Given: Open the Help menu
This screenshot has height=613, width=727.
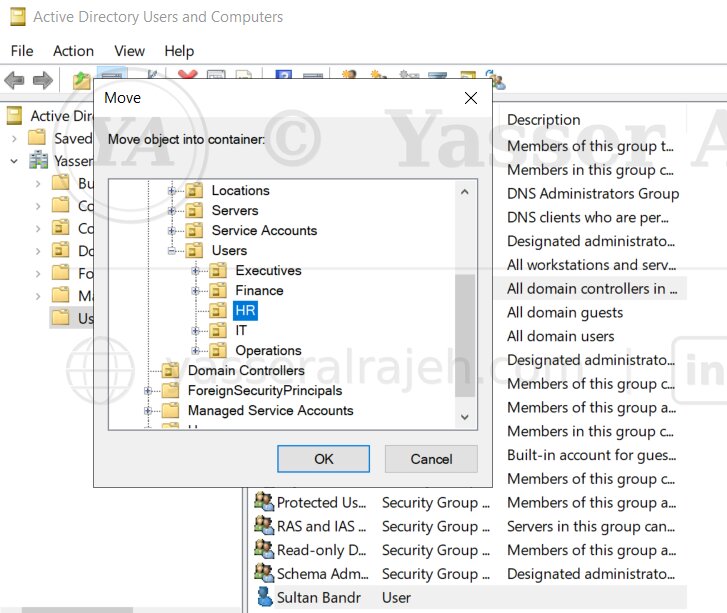Looking at the screenshot, I should (x=179, y=51).
